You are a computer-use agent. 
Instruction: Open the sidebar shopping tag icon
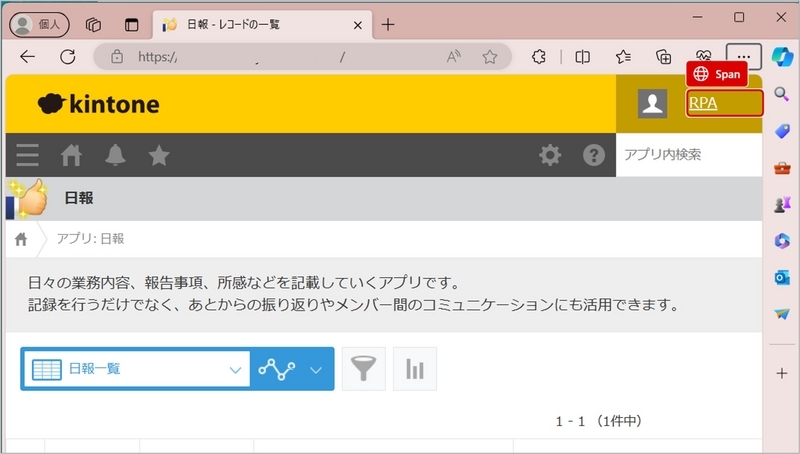(x=782, y=131)
